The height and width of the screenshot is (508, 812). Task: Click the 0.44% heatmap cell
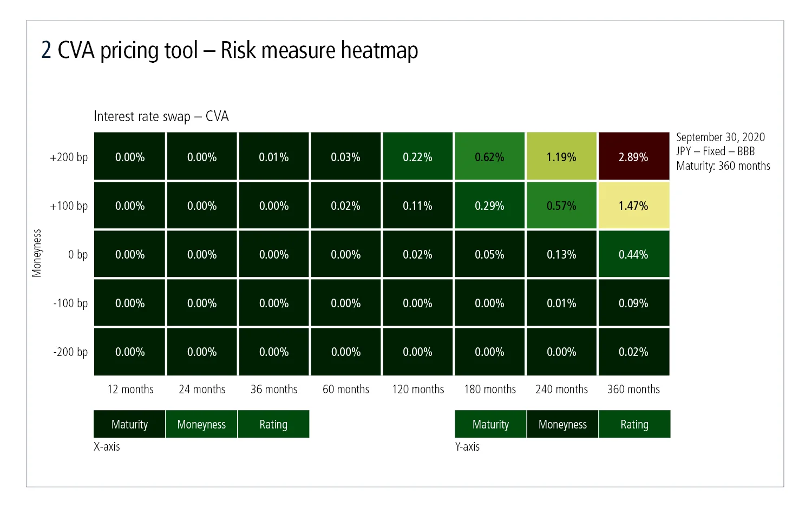(633, 254)
